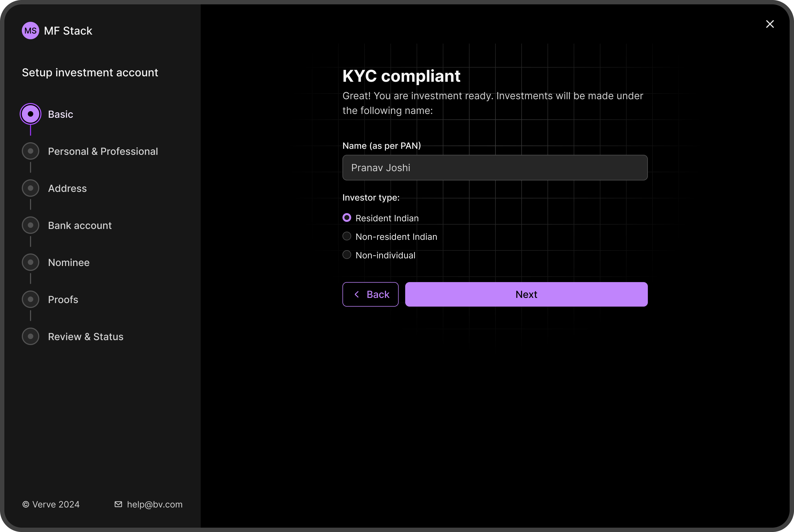Click the Proofs step circle indicator
The width and height of the screenshot is (794, 532).
(30, 299)
